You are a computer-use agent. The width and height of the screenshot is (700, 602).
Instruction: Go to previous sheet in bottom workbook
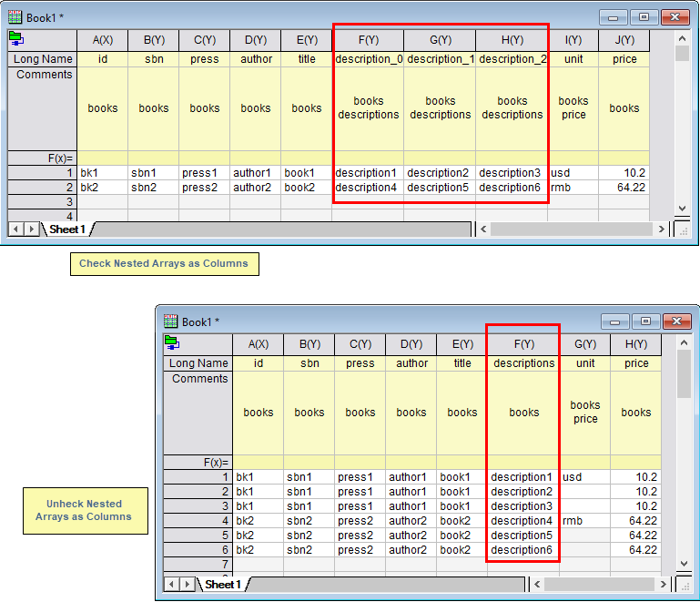171,585
